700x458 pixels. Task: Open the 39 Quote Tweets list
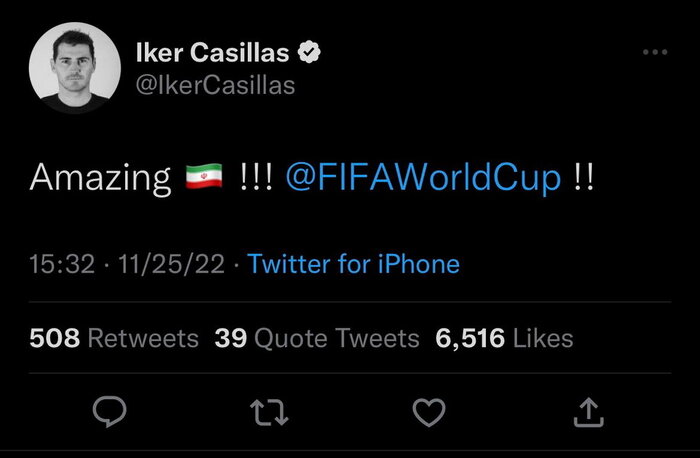(317, 338)
